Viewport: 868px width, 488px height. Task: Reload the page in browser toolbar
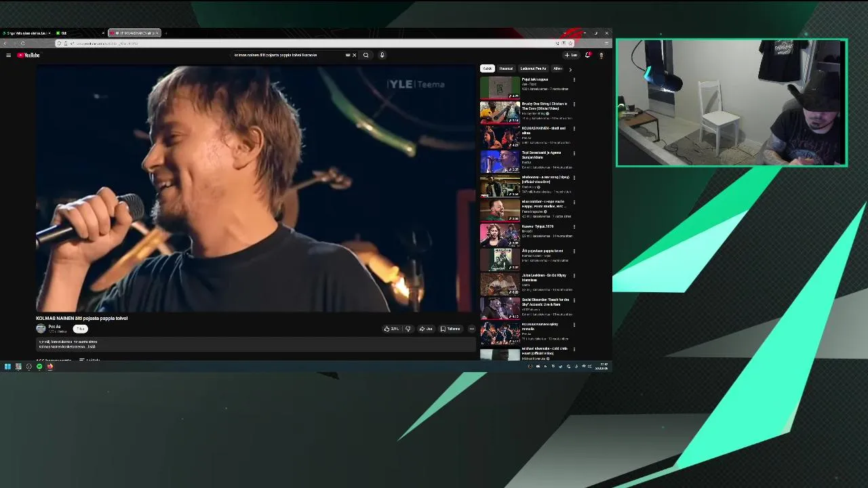point(22,43)
